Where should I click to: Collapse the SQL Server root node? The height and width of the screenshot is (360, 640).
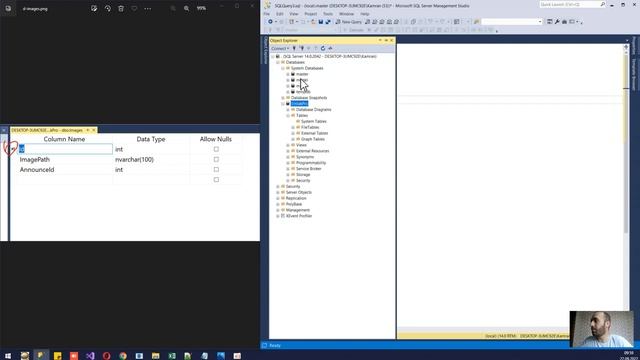click(x=273, y=56)
